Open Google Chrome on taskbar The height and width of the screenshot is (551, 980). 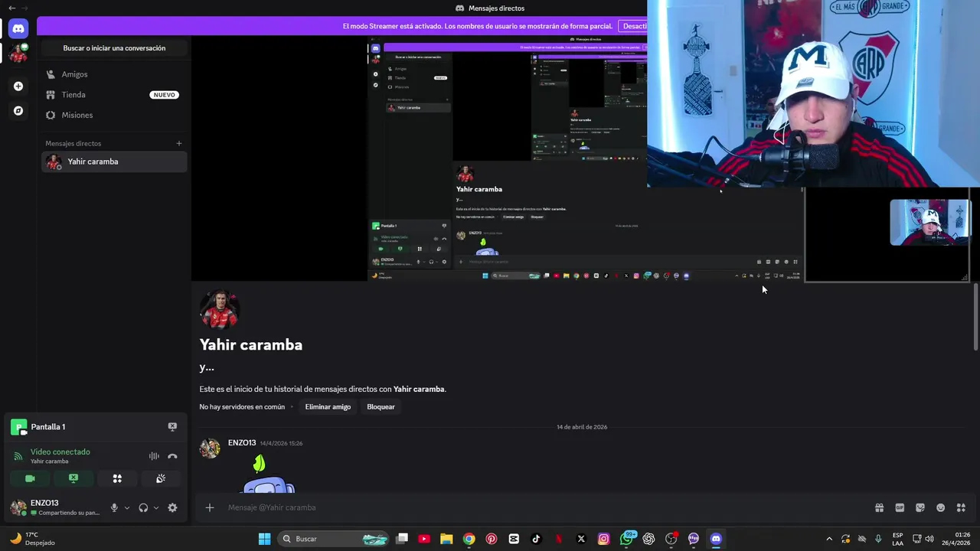[x=469, y=539]
